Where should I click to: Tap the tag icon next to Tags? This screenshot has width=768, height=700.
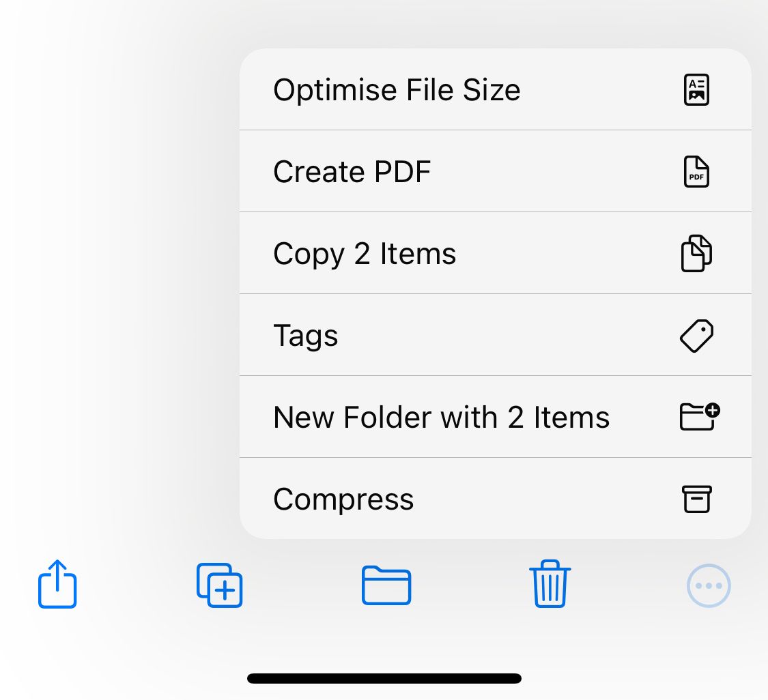pos(696,335)
